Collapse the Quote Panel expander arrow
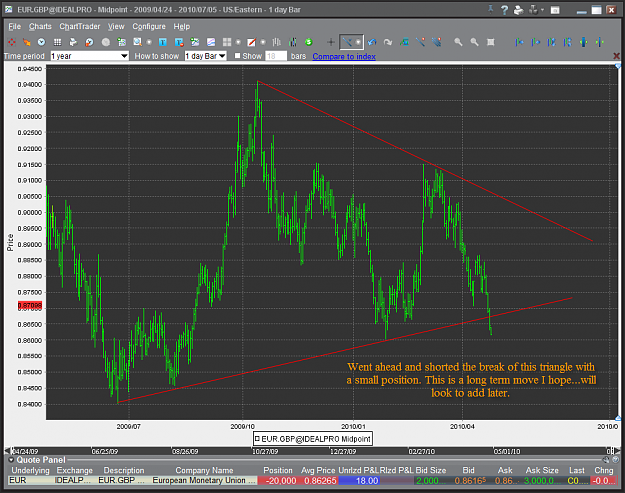Image resolution: width=625 pixels, height=493 pixels. point(11,460)
